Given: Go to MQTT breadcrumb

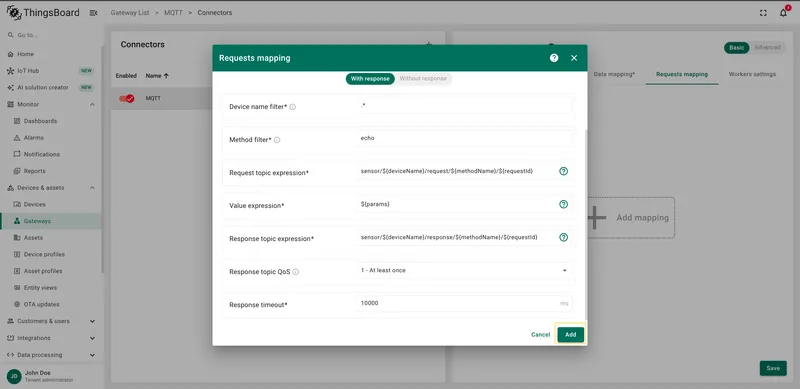Looking at the screenshot, I should click(x=173, y=13).
